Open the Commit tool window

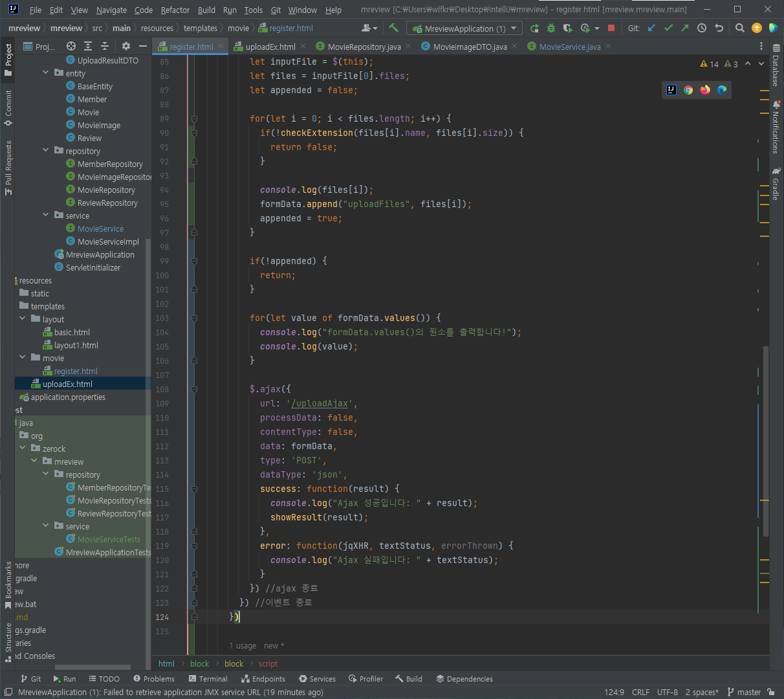[x=8, y=107]
